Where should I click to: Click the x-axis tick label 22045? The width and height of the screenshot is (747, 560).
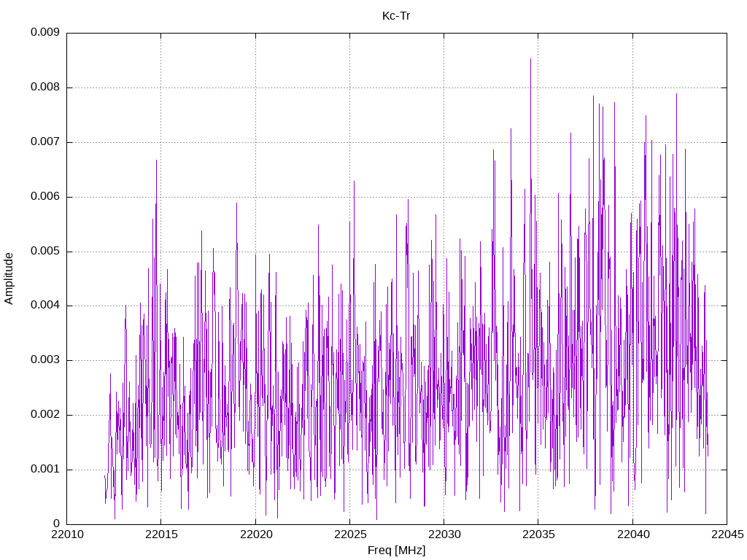click(727, 534)
